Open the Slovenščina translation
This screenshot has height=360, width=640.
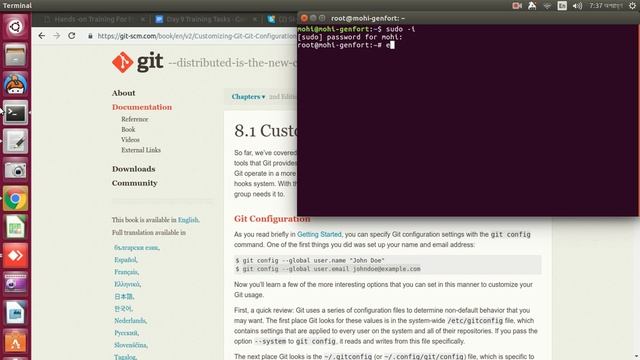[x=130, y=345]
